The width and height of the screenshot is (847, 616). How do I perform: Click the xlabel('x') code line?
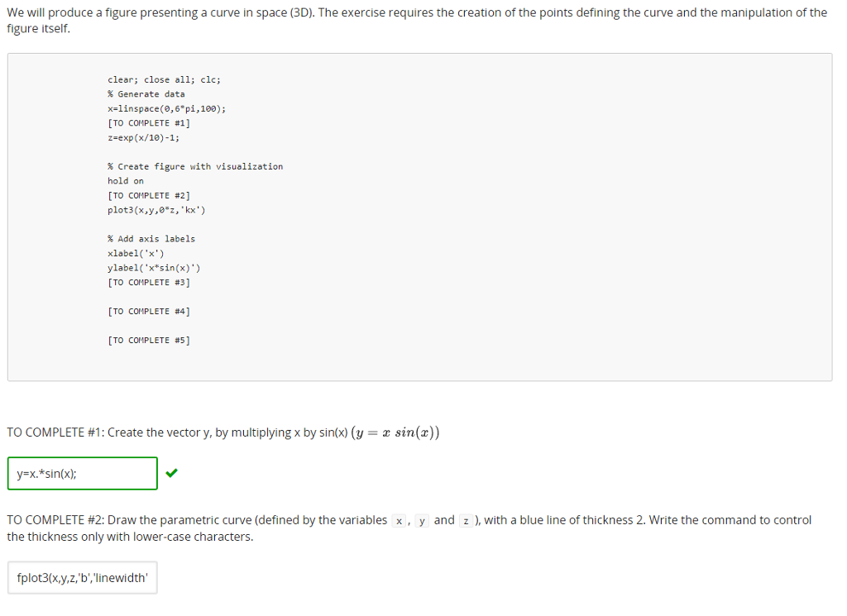[x=136, y=253]
